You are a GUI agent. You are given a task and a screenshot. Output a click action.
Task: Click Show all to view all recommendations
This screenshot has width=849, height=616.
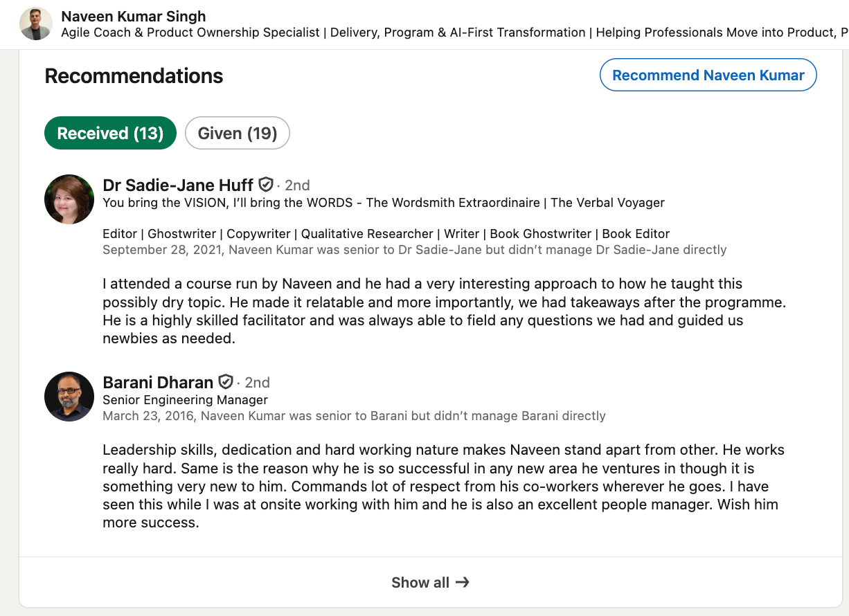420,583
